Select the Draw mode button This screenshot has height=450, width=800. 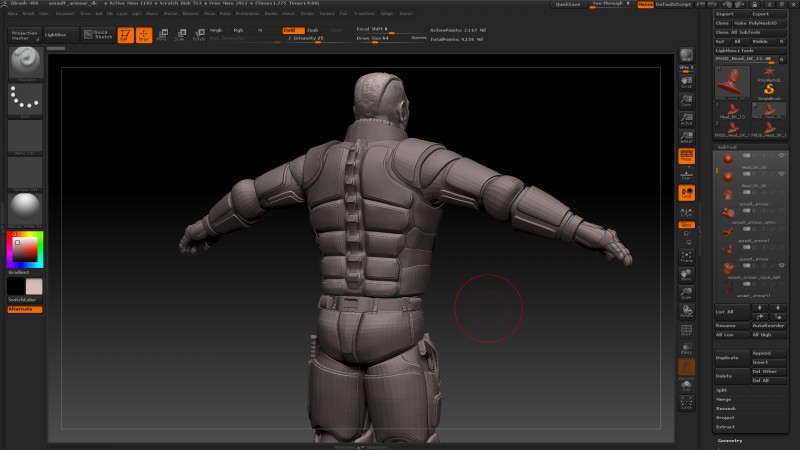[144, 35]
